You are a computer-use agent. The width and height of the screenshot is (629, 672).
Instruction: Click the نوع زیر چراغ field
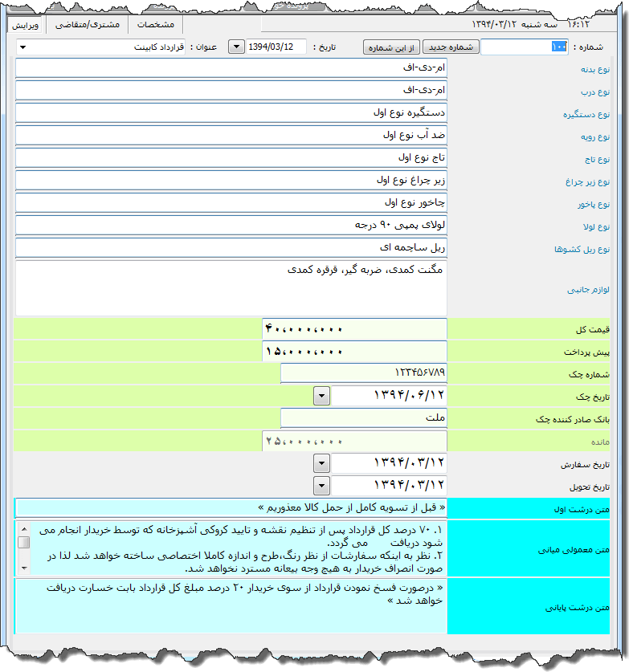pyautogui.click(x=231, y=180)
